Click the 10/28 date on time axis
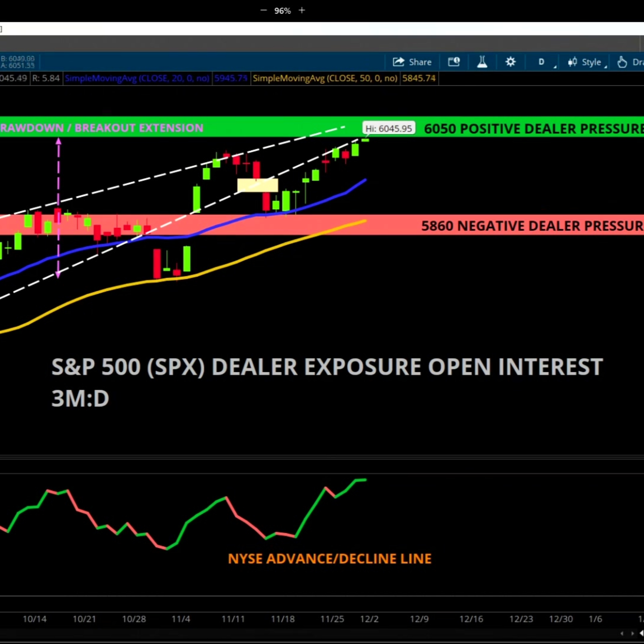 [x=134, y=619]
